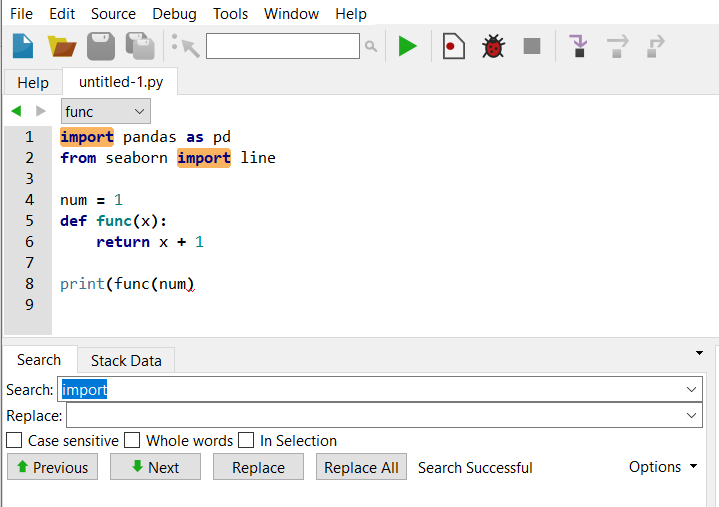
Task: Open the Window menu
Action: (x=291, y=14)
